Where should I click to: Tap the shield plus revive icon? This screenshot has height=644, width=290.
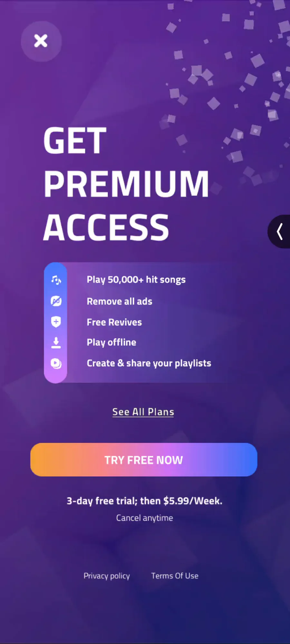pyautogui.click(x=56, y=322)
